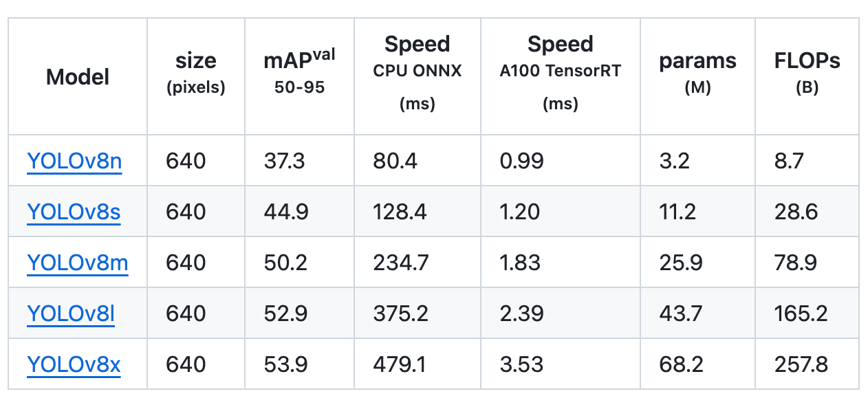868x407 pixels.
Task: Select the 128.4 CPU speed cell
Action: click(x=400, y=212)
